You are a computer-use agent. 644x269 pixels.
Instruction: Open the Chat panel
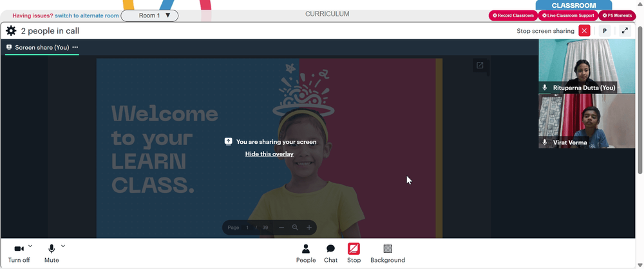coord(330,254)
